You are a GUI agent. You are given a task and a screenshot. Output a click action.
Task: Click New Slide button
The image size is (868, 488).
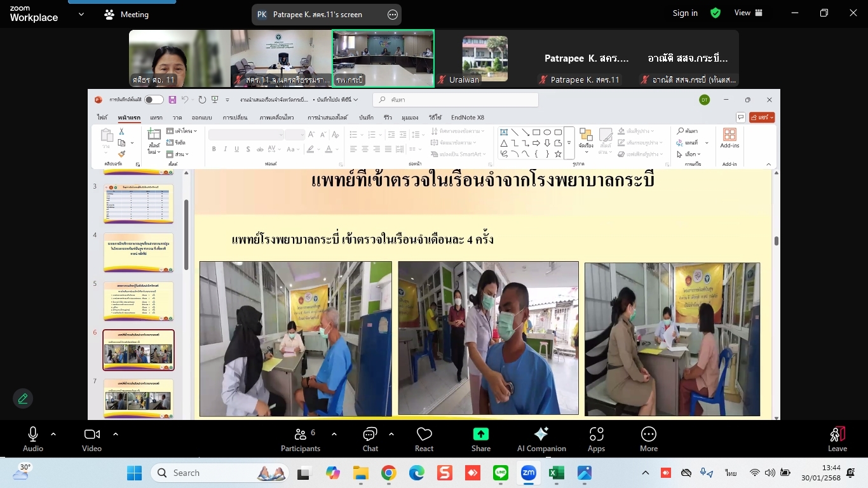[x=154, y=141]
